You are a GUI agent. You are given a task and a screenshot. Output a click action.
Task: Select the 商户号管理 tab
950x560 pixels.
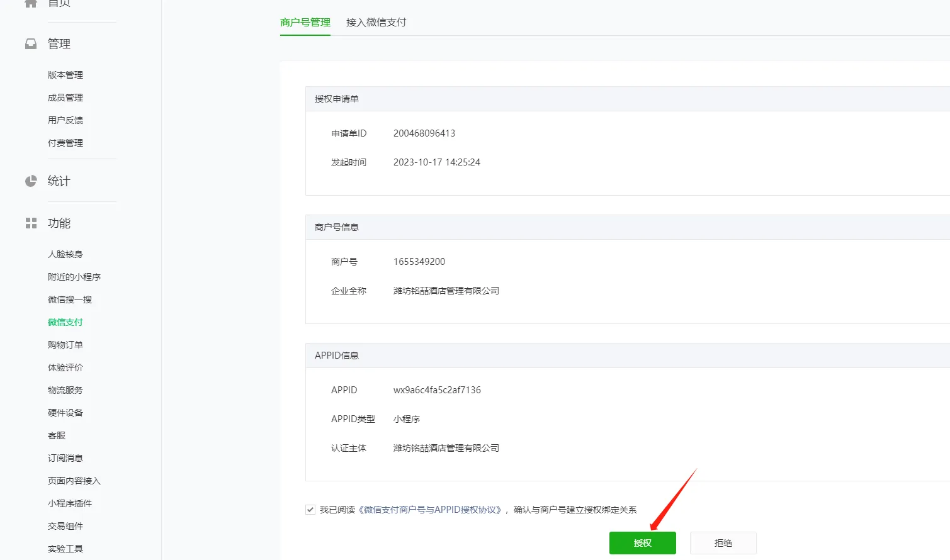[305, 21]
